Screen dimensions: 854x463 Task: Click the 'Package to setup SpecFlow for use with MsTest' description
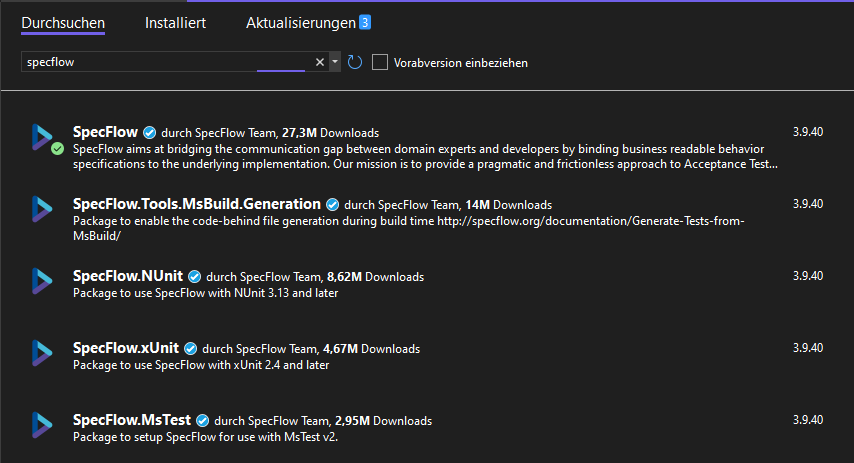pyautogui.click(x=205, y=437)
